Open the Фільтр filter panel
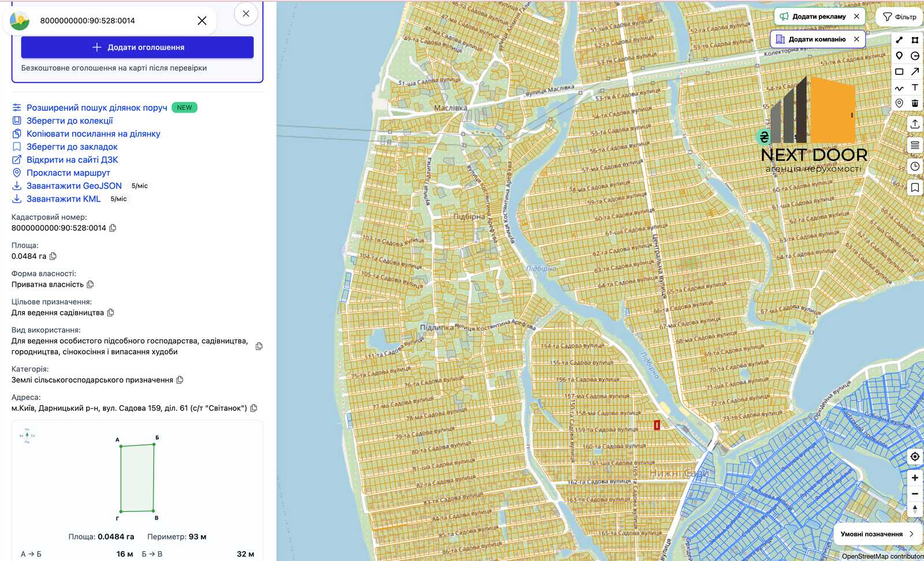This screenshot has width=924, height=561. 900,17
